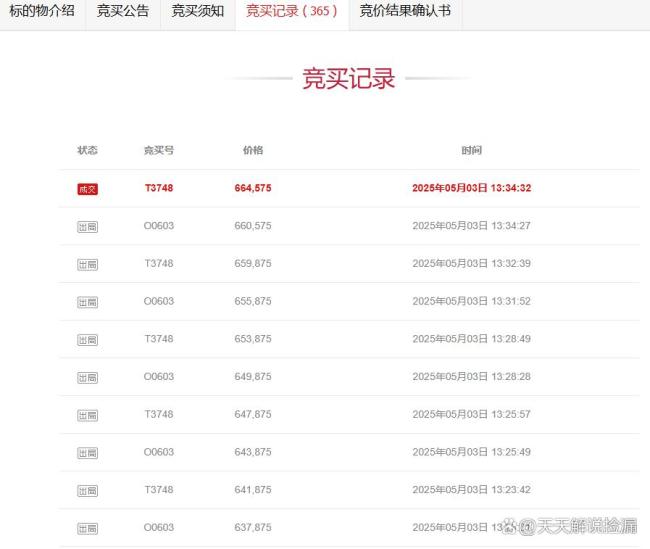
Task: Click the timestamp ending 13:31:52
Action: point(472,301)
